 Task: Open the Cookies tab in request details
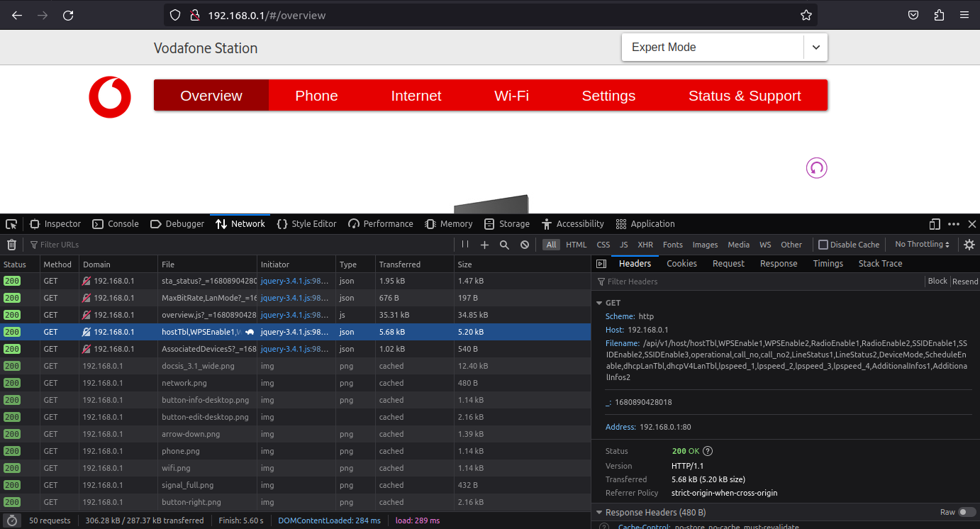click(681, 264)
